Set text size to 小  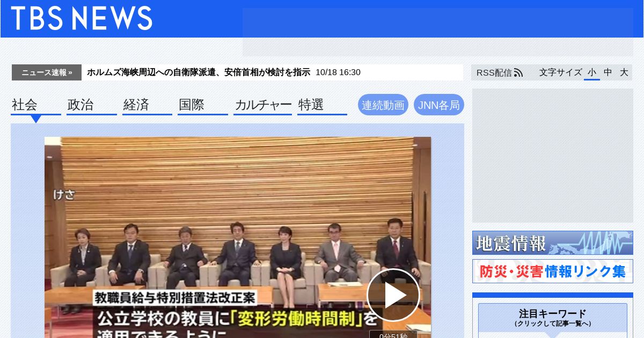592,72
